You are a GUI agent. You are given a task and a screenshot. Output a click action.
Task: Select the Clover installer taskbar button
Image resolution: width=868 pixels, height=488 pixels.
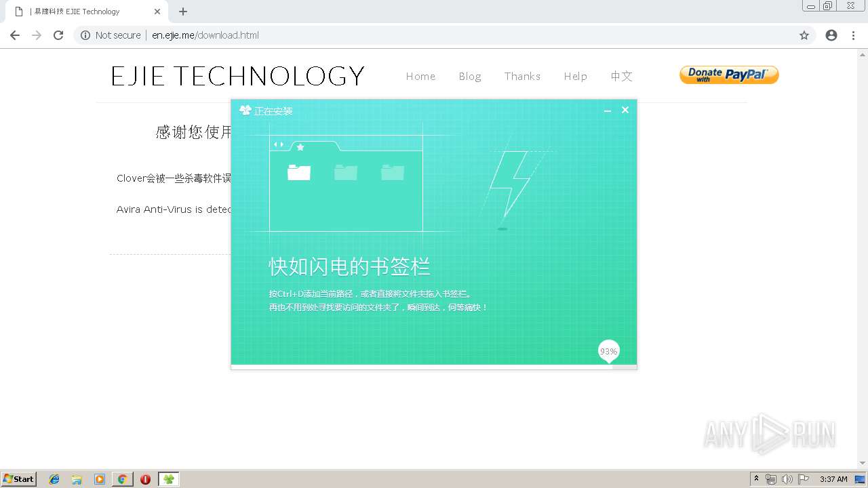(169, 479)
